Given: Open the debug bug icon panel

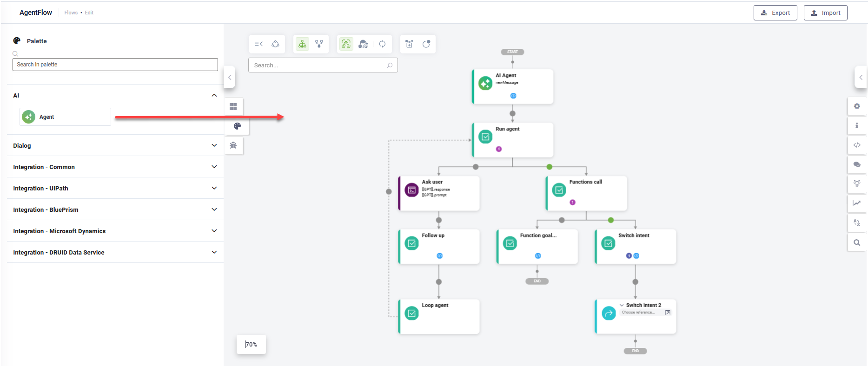Looking at the screenshot, I should [233, 145].
